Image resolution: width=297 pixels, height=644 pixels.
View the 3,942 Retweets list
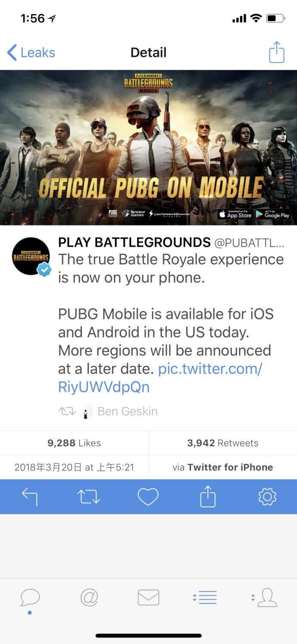coord(223,443)
